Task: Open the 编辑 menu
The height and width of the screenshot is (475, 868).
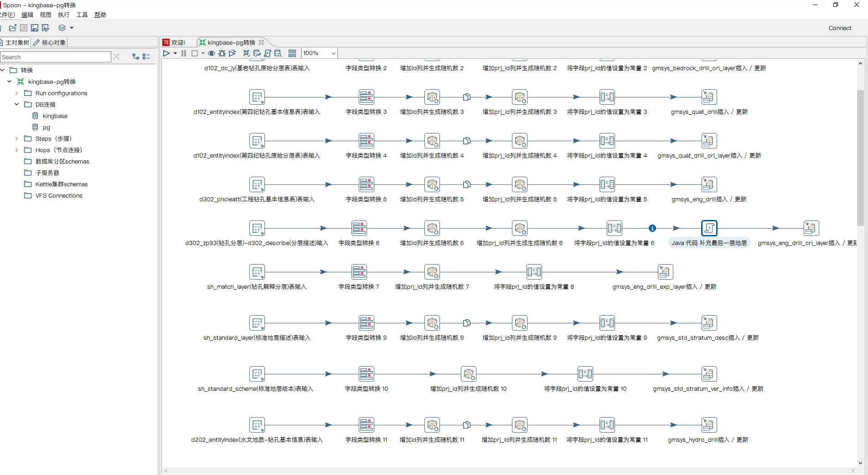Action: (x=27, y=15)
